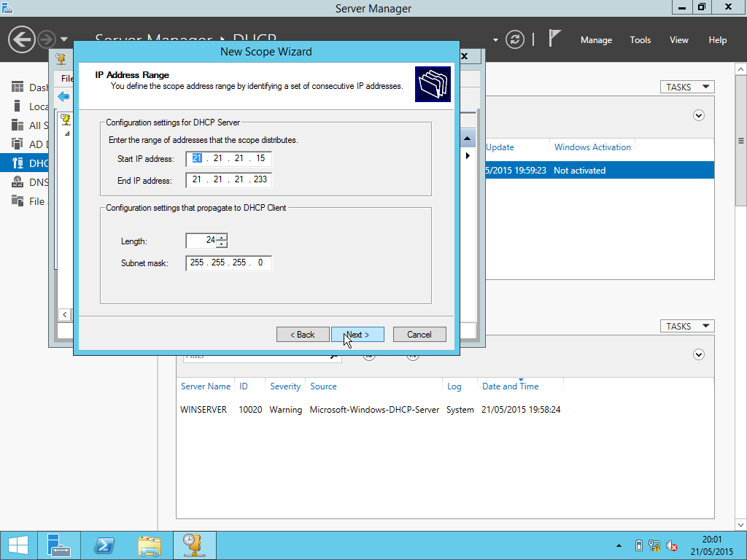This screenshot has height=560, width=747.
Task: Click the Start IP address first octet field
Action: pos(197,158)
